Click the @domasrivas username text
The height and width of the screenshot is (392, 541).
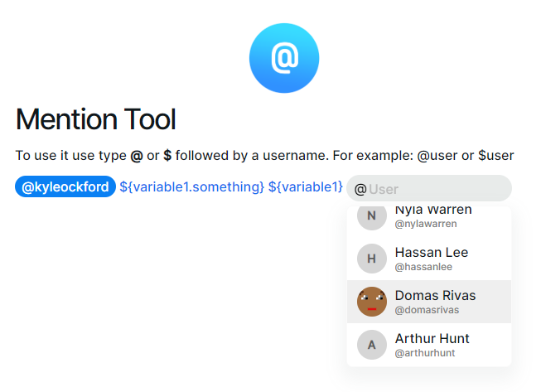[x=427, y=310]
